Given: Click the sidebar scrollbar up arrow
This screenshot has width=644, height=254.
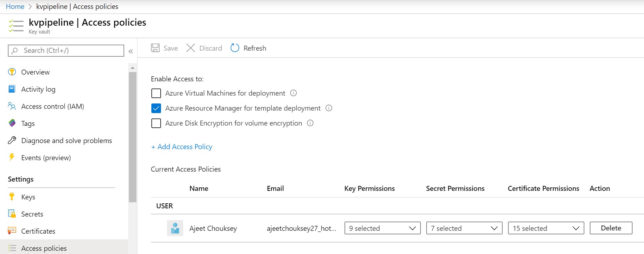Looking at the screenshot, I should pyautogui.click(x=132, y=67).
